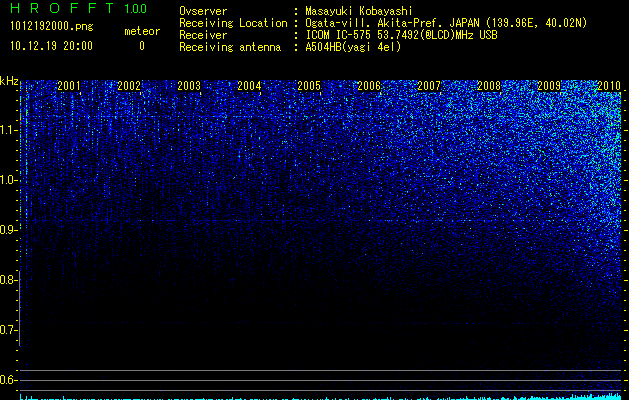Screen dimensions: 629x400
Task: Click the Receiver label
Action: 203,35
